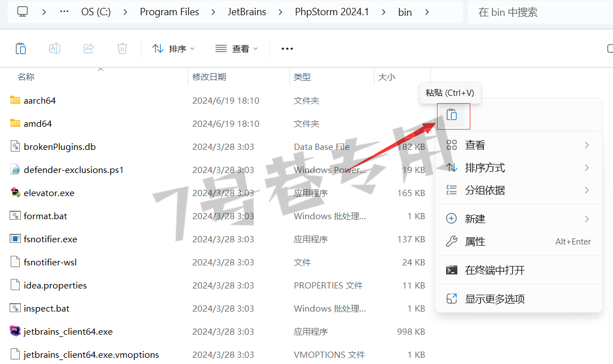Click the paste icon in the toolbar
Screen dimensions: 613x364
tap(21, 48)
